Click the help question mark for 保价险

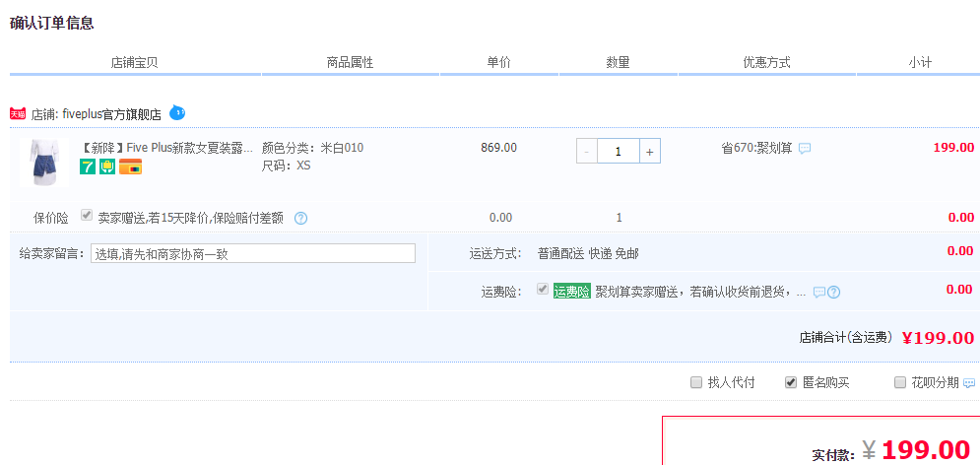pyautogui.click(x=301, y=218)
